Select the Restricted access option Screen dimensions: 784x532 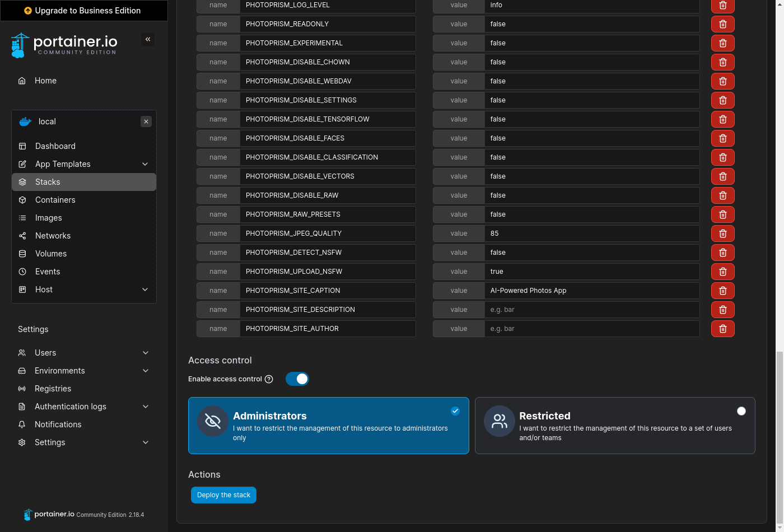(615, 426)
